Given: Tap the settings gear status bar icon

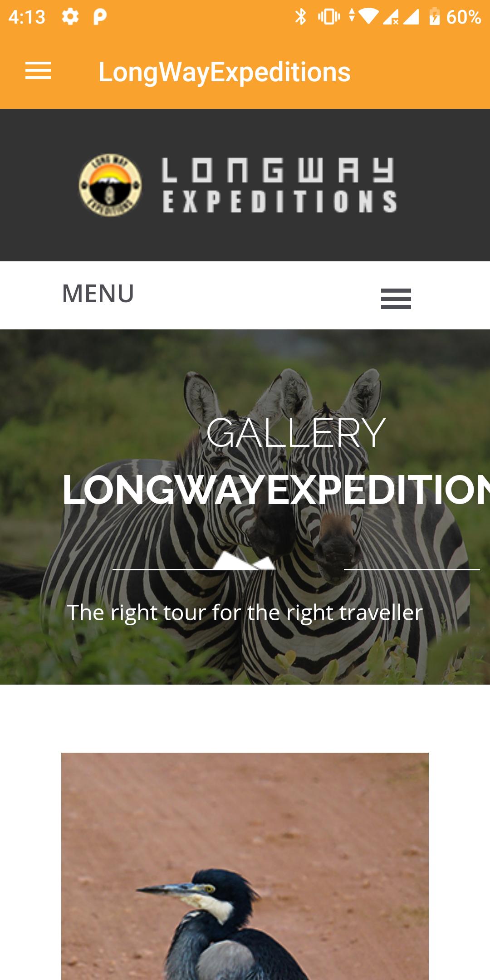Looking at the screenshot, I should click(x=70, y=17).
